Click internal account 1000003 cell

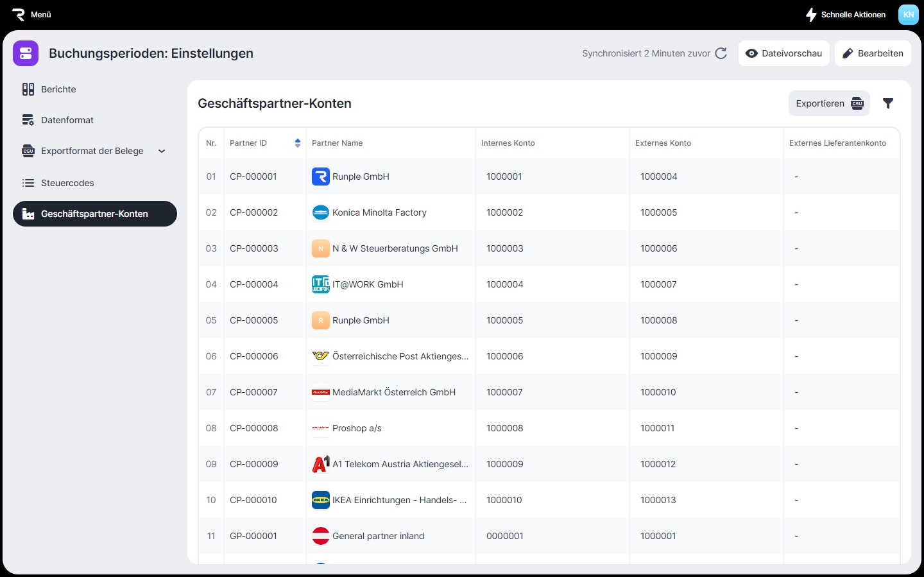click(505, 248)
